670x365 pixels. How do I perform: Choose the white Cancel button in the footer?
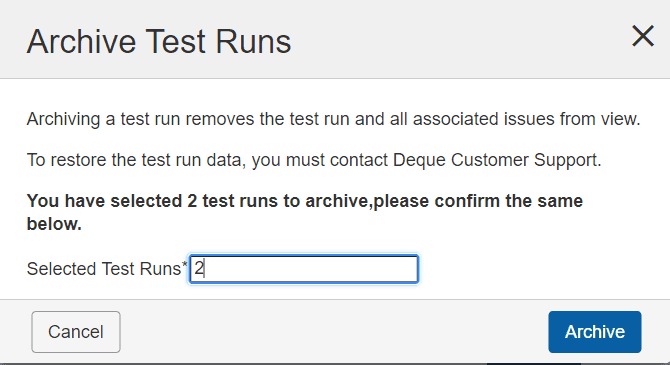[76, 332]
